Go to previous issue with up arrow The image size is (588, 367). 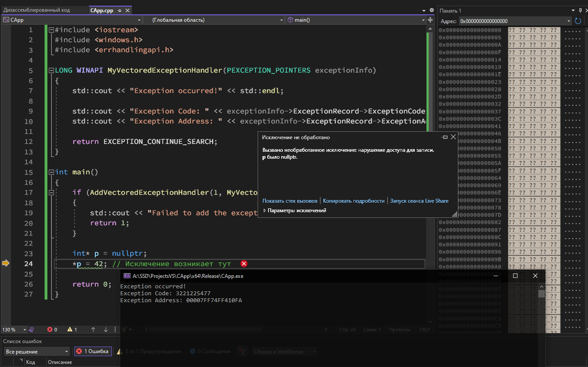93,330
